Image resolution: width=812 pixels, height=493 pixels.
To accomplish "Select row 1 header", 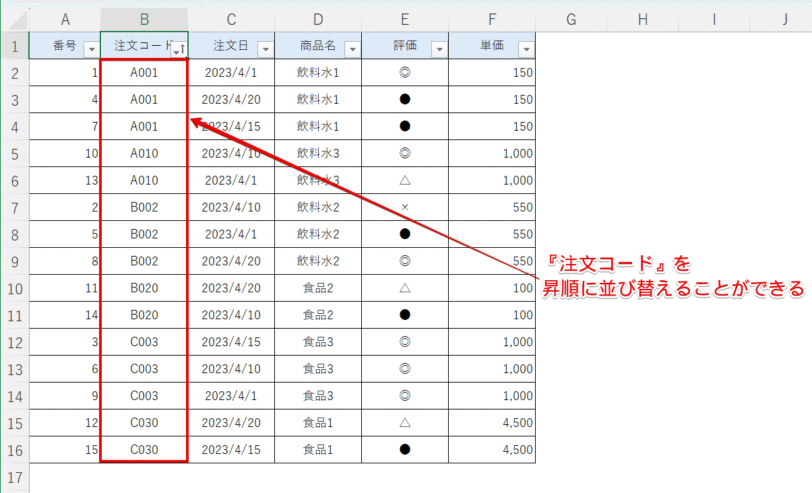I will click(x=15, y=46).
